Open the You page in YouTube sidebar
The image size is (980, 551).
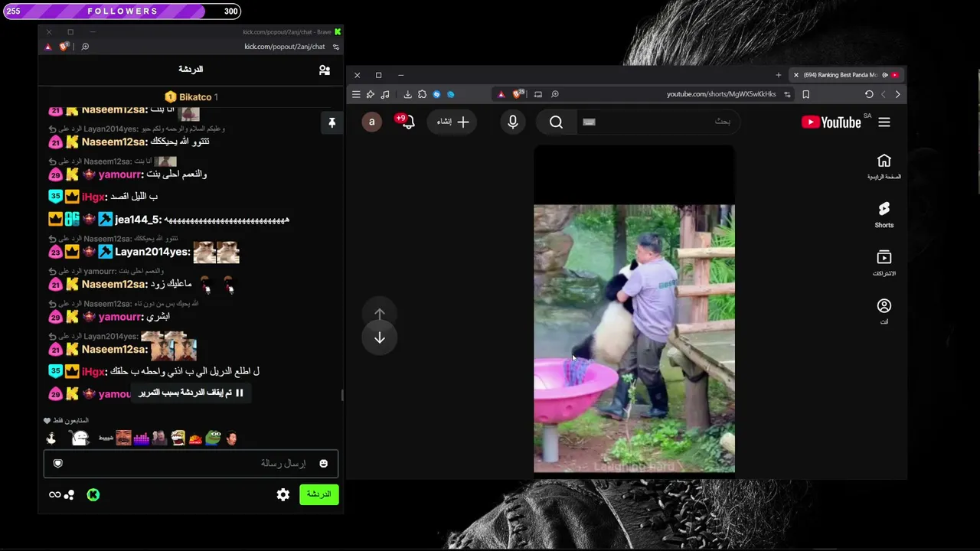pos(884,311)
